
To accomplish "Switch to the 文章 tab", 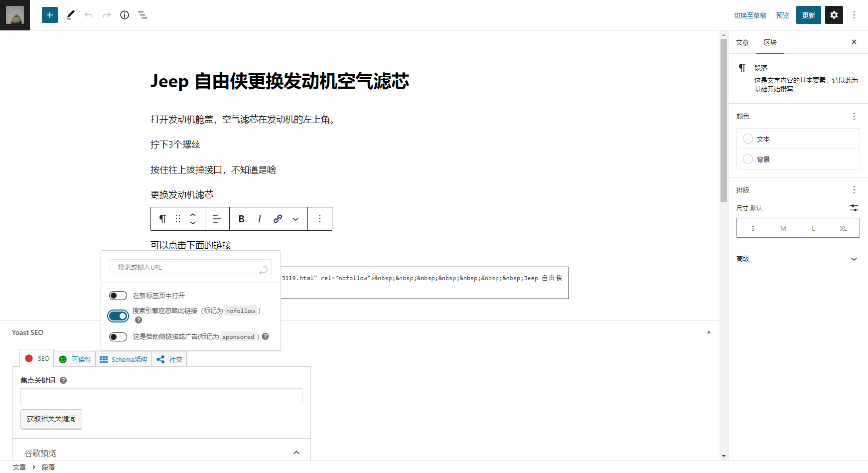I will point(742,42).
